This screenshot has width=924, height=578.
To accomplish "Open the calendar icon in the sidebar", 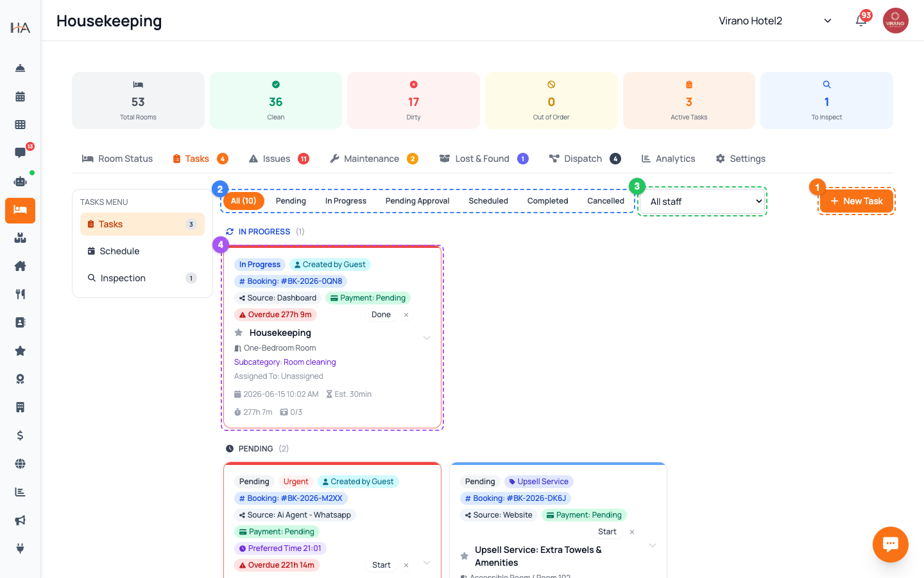I will [x=20, y=96].
